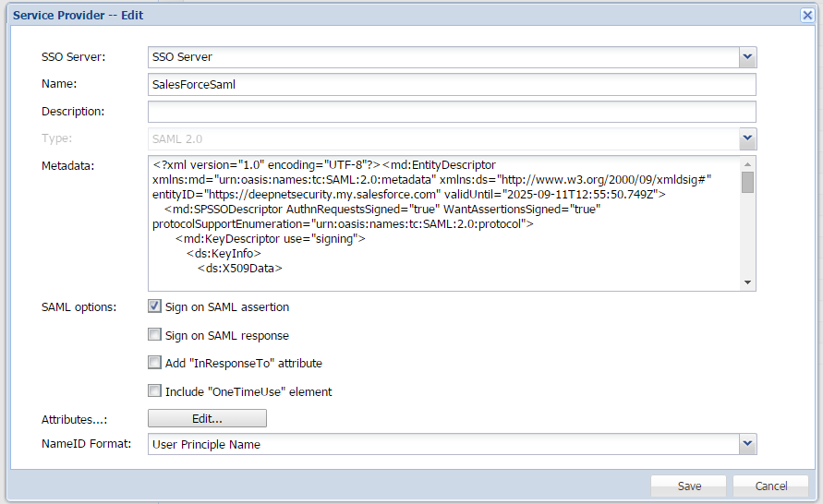Check Add "InResponseTo" attribute
Viewport: 823px width, 504px height.
click(x=154, y=363)
